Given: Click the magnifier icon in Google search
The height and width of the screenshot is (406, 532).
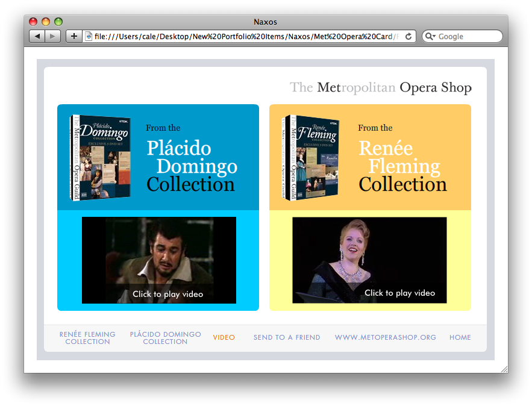Looking at the screenshot, I should 430,36.
